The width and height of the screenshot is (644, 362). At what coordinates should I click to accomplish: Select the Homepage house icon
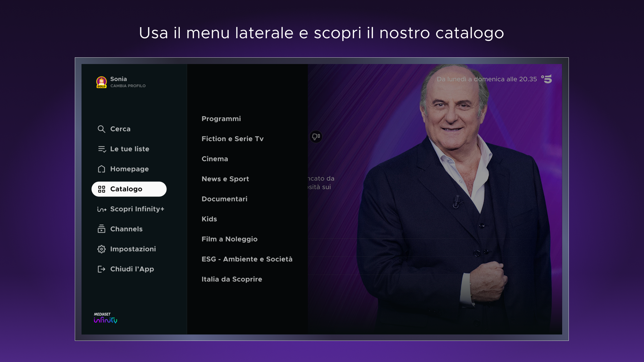(x=101, y=169)
